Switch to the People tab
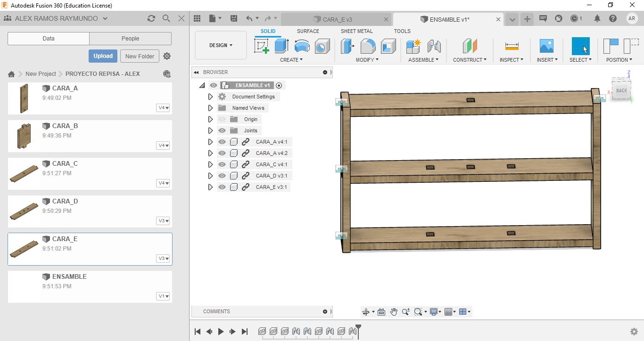This screenshot has height=341, width=644. 130,39
